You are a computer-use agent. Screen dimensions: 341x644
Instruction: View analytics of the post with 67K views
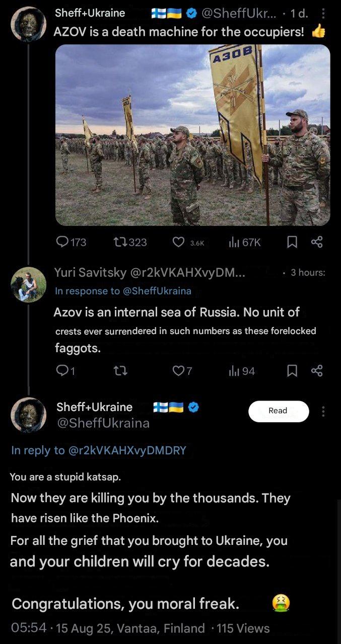(245, 243)
